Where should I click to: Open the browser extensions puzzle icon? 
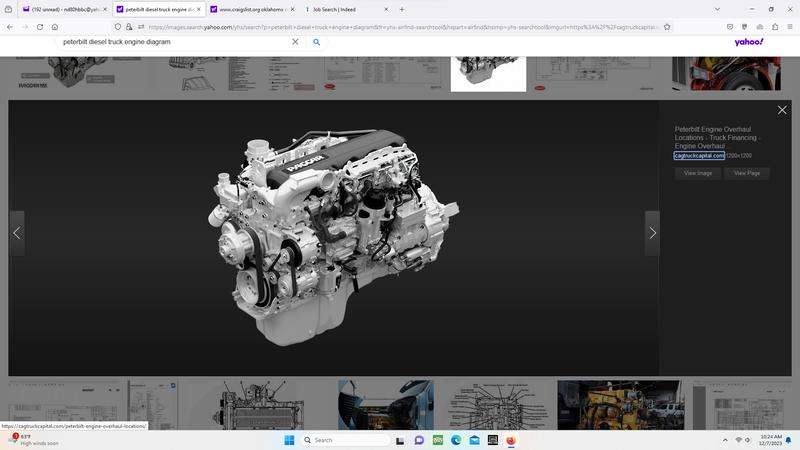(775, 27)
